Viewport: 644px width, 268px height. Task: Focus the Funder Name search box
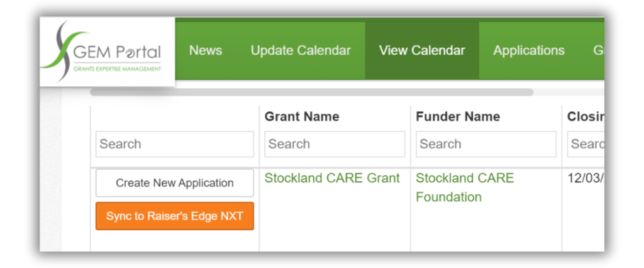(486, 144)
